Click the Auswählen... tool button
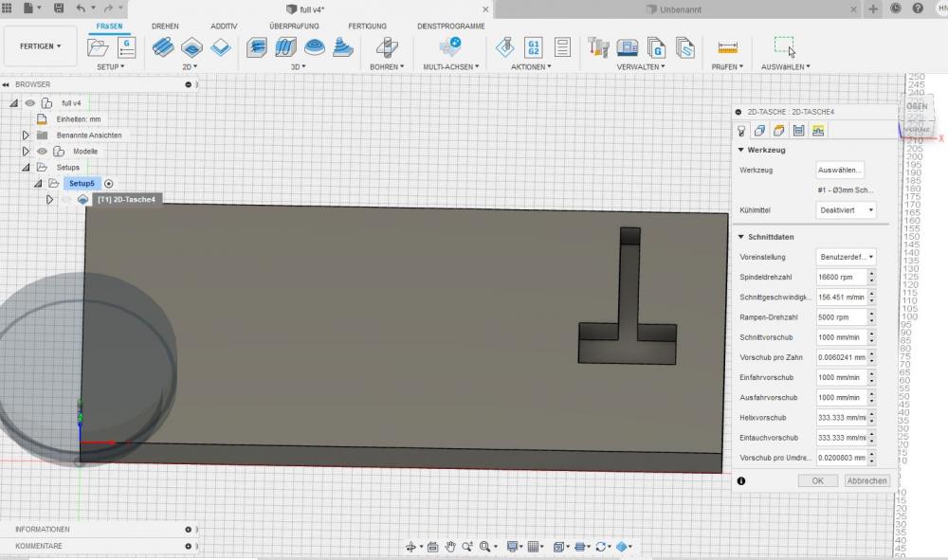Image resolution: width=948 pixels, height=560 pixels. (840, 171)
